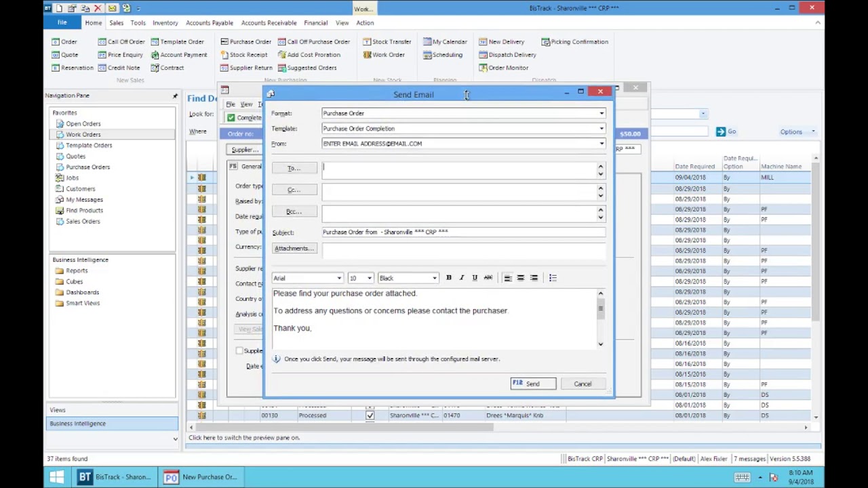This screenshot has width=868, height=488.
Task: Open Account Payment from ribbon
Action: [x=179, y=55]
